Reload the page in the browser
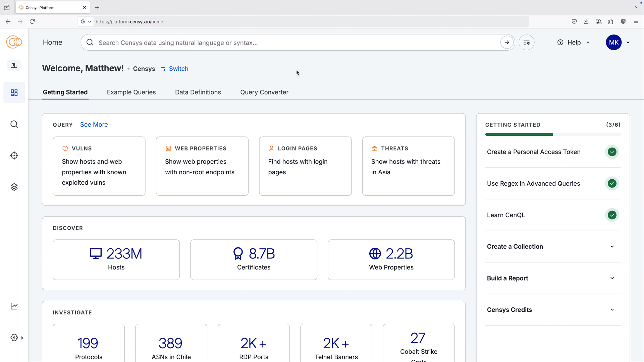Screen dimensions: 644x362 [x=32, y=21]
